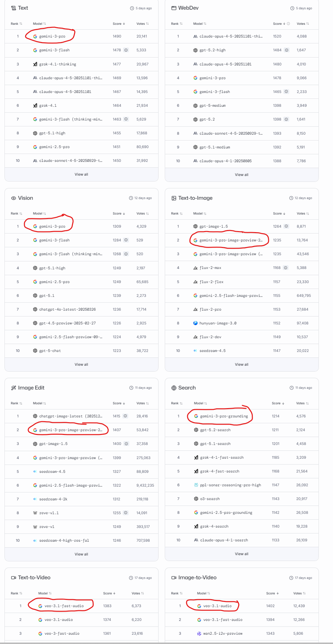Open grok-4.1-thinking in the Text leaderboard

coord(58,64)
